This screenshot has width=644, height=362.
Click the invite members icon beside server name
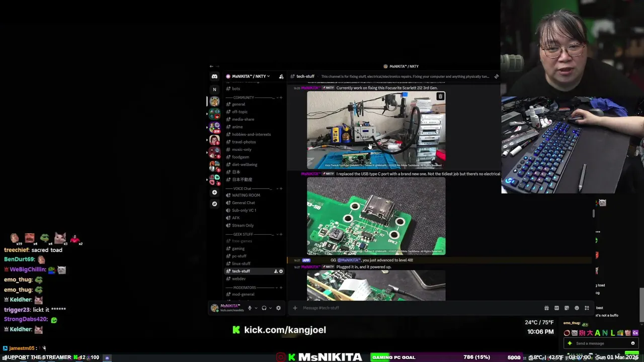pyautogui.click(x=281, y=76)
